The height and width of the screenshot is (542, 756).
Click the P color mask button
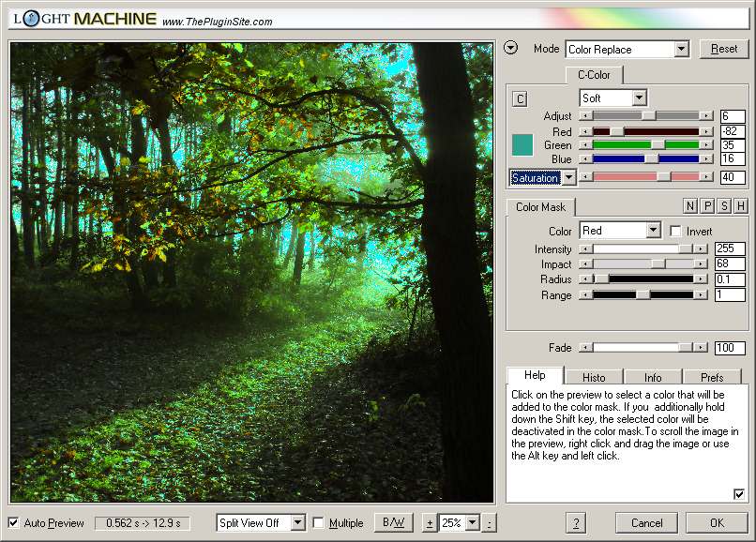[x=707, y=206]
